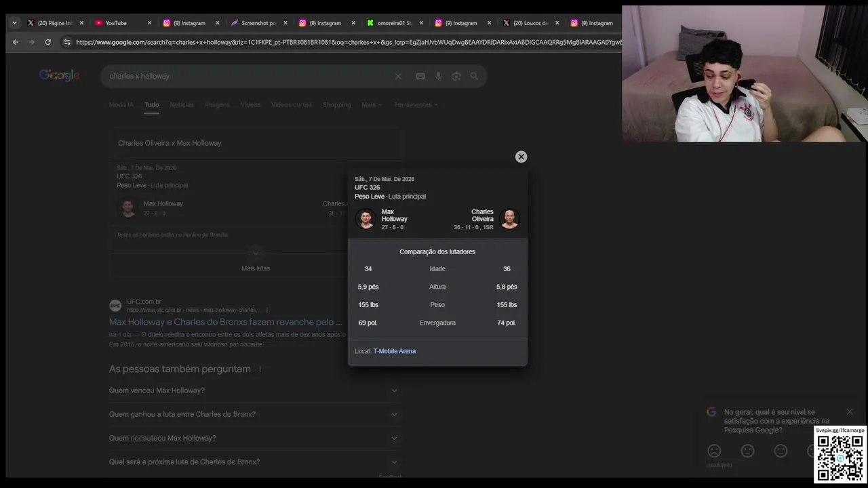Open the Vídeos results tab
This screenshot has height=488, width=868.
coord(250,105)
